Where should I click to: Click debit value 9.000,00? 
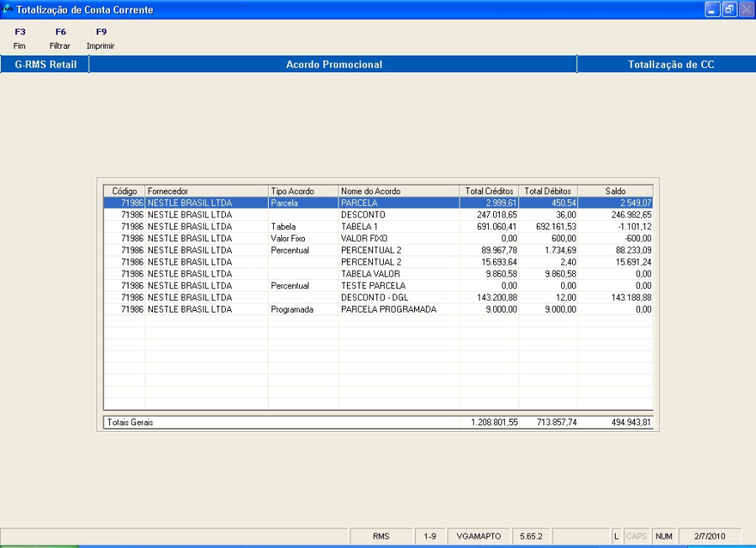560,309
